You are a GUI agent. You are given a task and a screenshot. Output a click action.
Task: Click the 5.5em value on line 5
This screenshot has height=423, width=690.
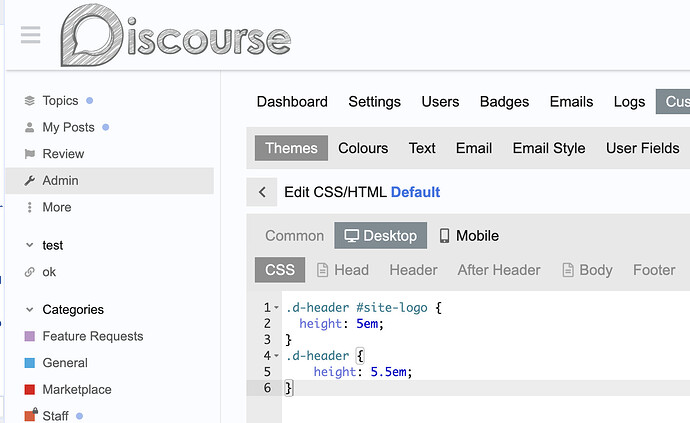[389, 372]
